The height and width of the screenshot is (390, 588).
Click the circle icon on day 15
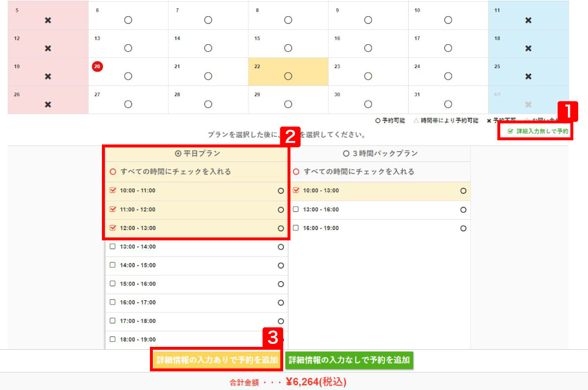[x=288, y=48]
